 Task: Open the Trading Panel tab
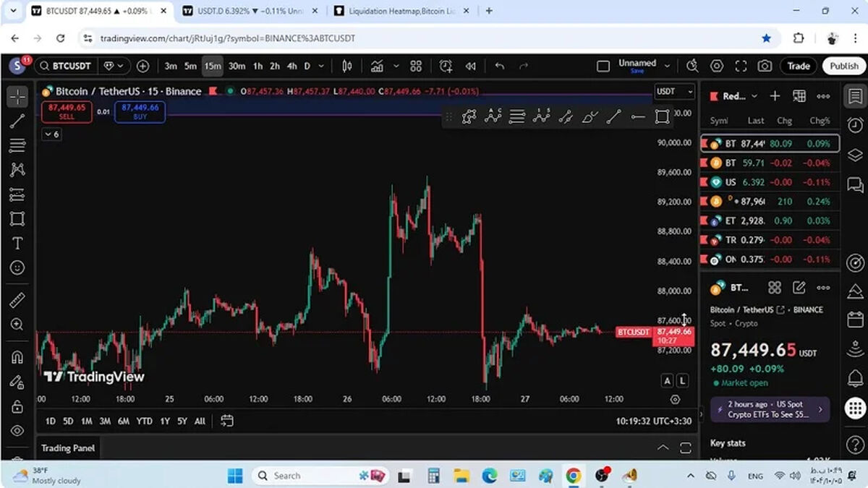click(68, 448)
